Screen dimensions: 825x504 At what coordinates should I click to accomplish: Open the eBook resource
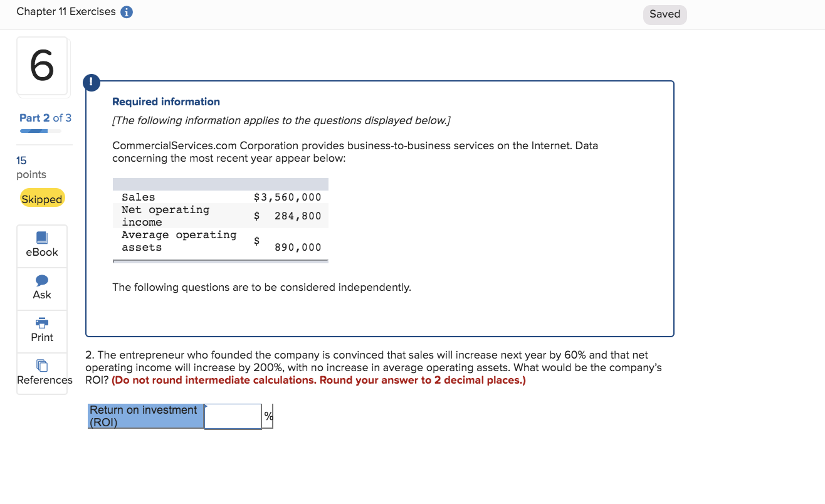click(x=42, y=246)
